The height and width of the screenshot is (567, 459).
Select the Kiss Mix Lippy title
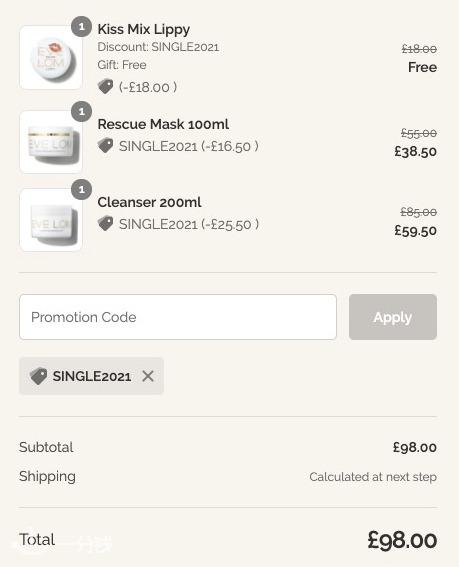(x=144, y=29)
